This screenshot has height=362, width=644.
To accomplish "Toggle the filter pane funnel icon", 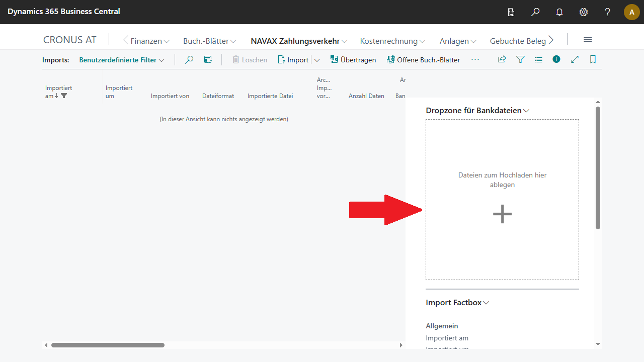I will (520, 59).
